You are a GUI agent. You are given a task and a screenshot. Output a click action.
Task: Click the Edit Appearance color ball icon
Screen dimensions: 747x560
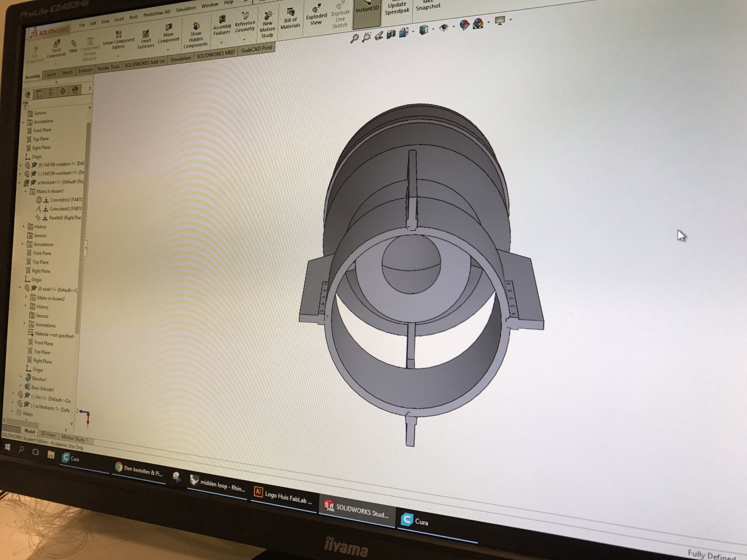click(464, 25)
